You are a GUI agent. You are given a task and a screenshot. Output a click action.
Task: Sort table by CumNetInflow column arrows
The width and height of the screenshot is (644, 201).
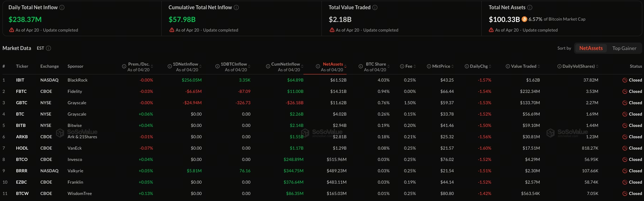pos(302,66)
